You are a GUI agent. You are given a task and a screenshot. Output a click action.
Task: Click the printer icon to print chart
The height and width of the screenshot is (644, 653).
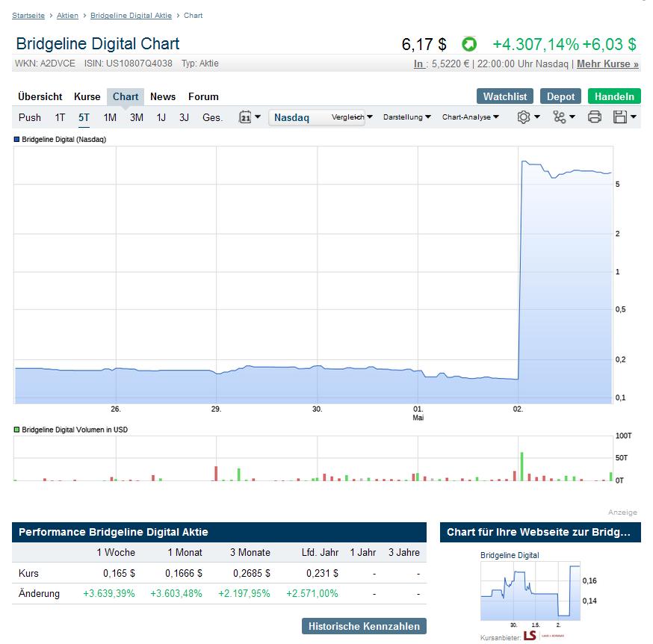tap(595, 117)
